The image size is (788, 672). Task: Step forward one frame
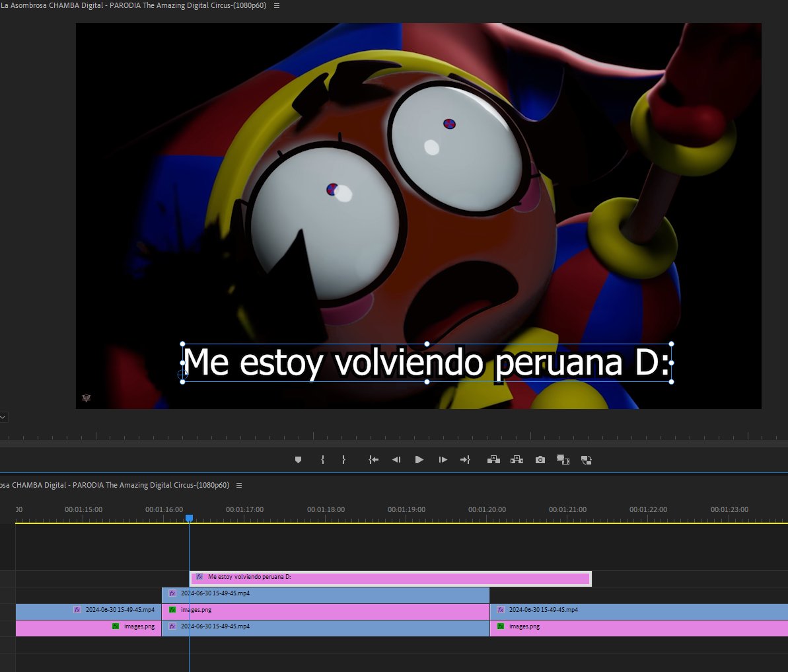(443, 459)
